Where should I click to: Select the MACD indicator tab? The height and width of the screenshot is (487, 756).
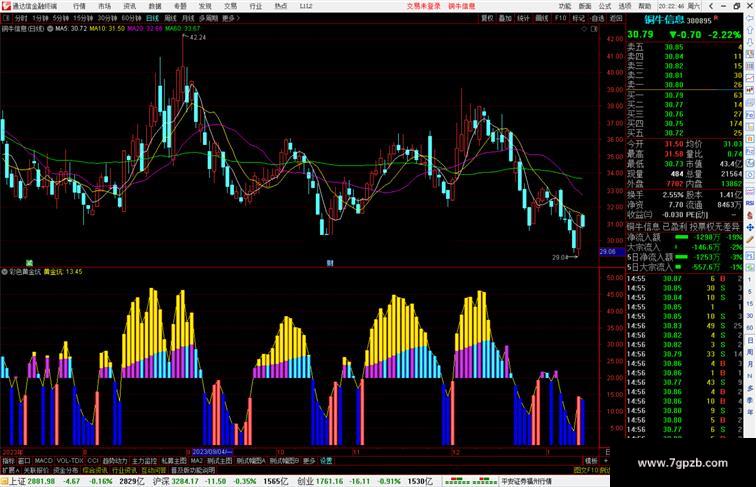[x=43, y=461]
